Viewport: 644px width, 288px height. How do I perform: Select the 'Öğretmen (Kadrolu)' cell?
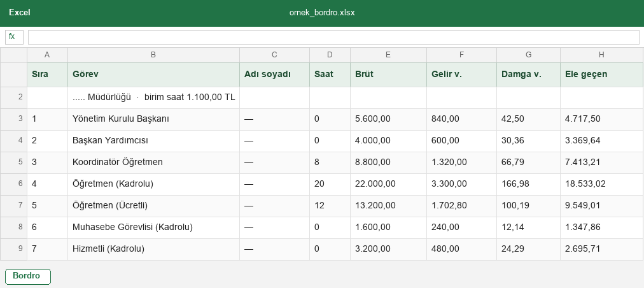point(153,184)
